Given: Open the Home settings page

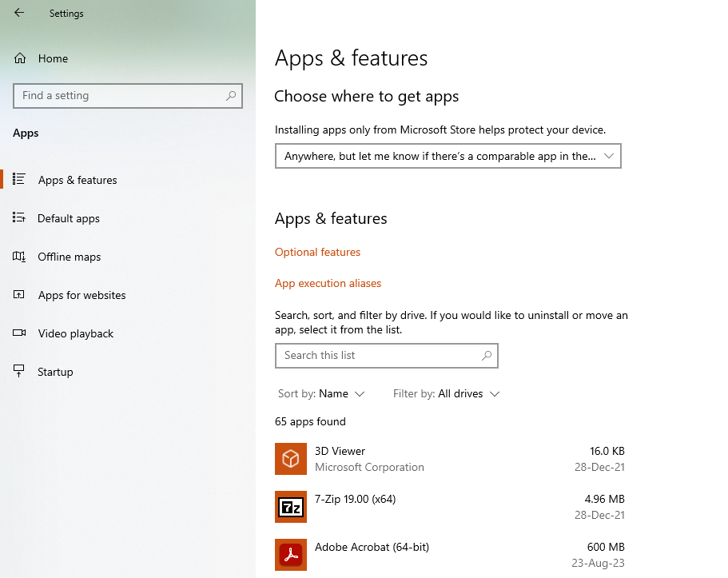Looking at the screenshot, I should (x=53, y=58).
